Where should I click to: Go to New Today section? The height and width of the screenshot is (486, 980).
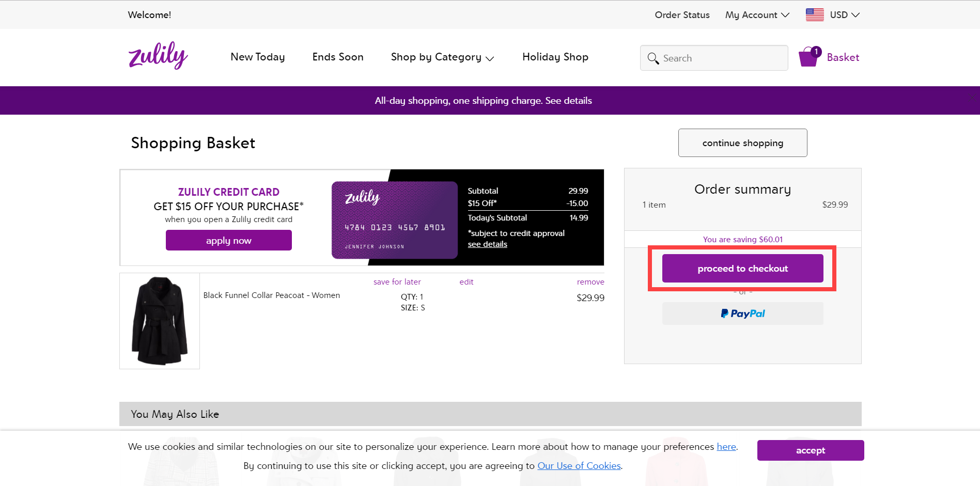pos(257,57)
